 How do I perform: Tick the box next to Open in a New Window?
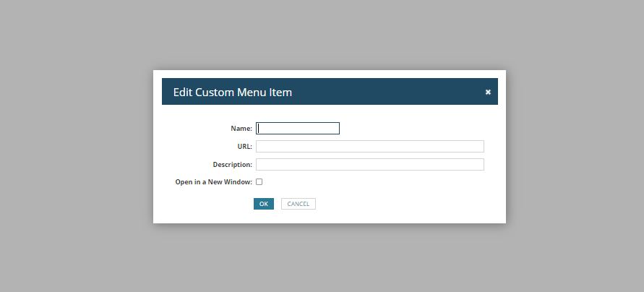coord(259,182)
